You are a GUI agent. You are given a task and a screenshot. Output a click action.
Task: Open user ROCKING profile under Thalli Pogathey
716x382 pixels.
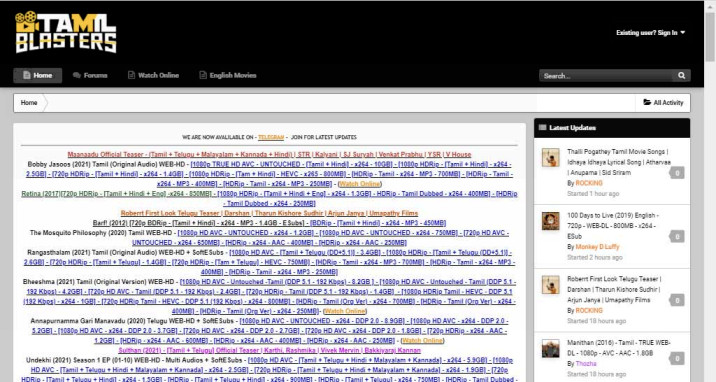tap(589, 183)
